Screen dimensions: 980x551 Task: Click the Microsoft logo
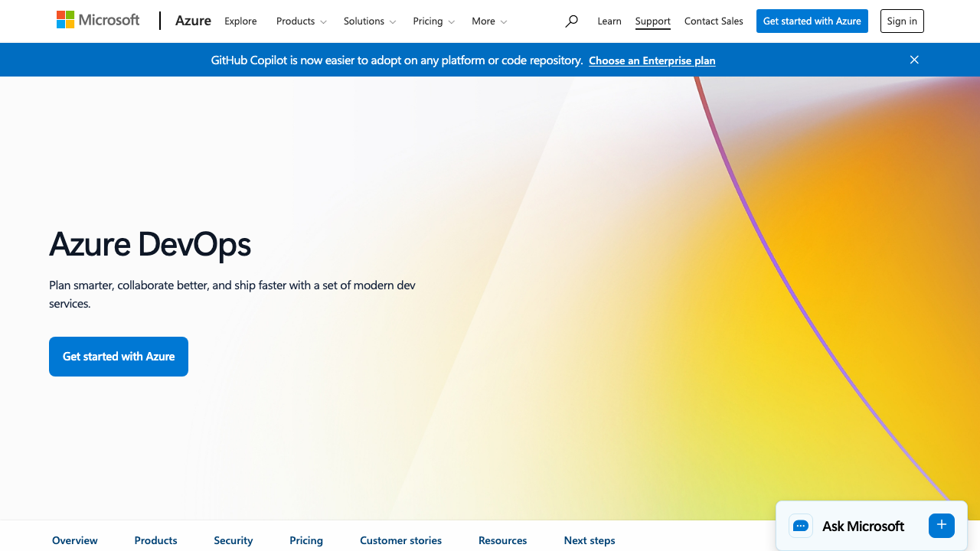coord(98,21)
